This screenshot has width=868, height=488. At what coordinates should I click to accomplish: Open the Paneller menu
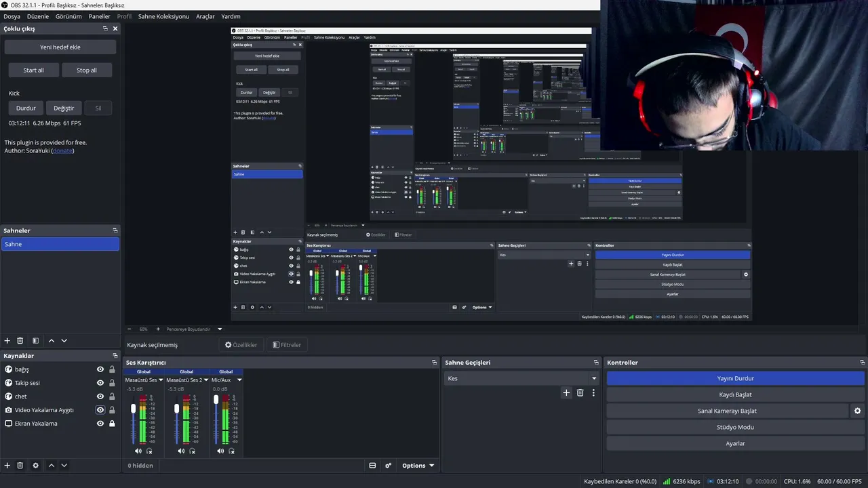[x=100, y=16]
